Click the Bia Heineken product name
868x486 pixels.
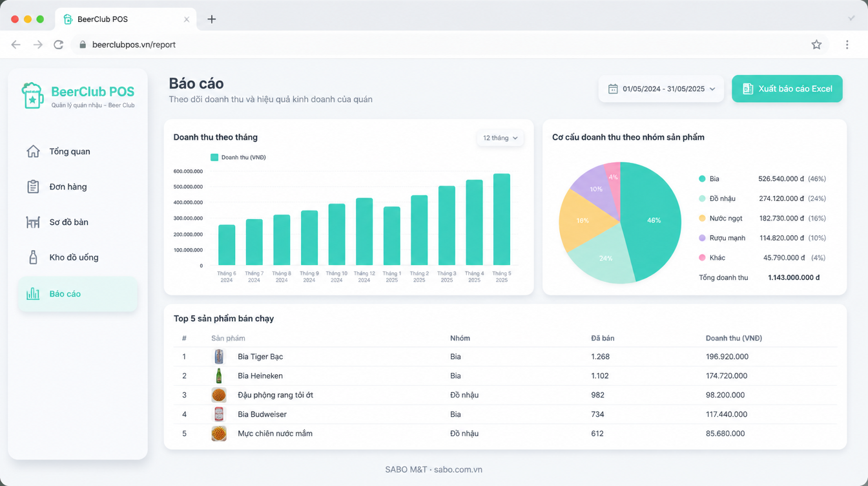260,375
